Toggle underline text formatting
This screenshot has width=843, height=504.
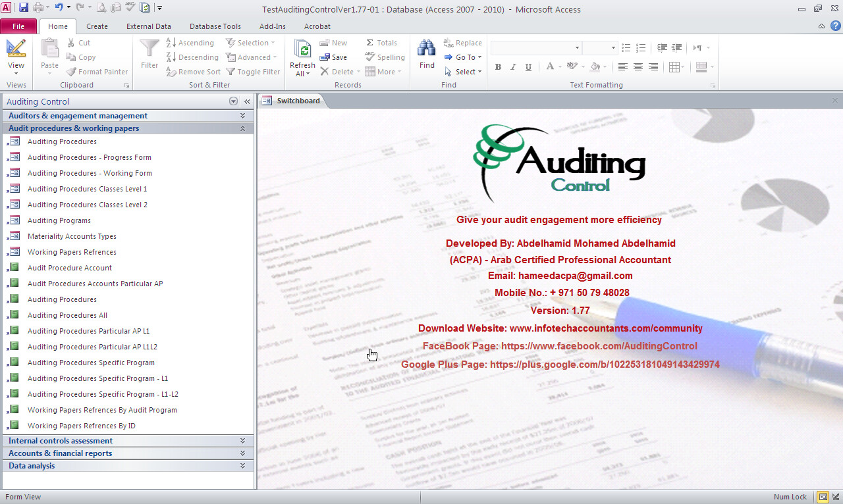point(528,67)
